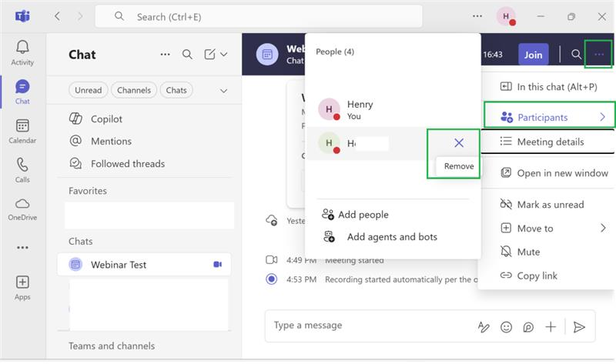
Task: Click the Teams logo icon
Action: pos(22,16)
